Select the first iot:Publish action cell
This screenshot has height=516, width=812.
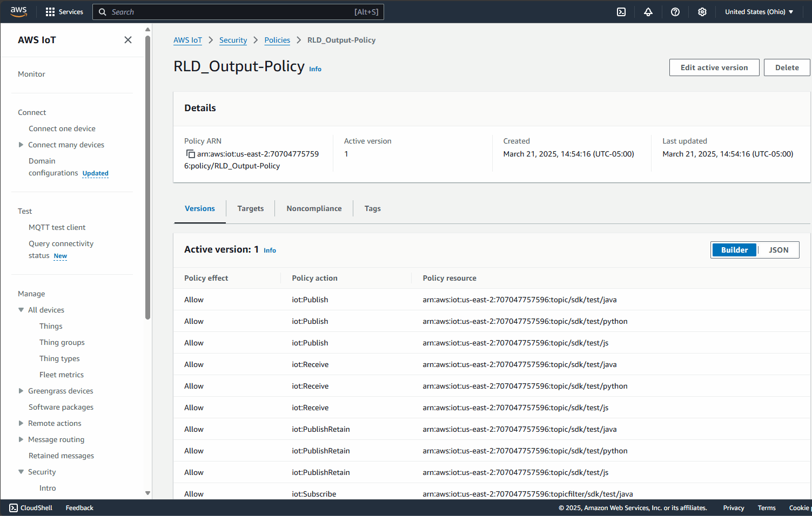coord(310,300)
